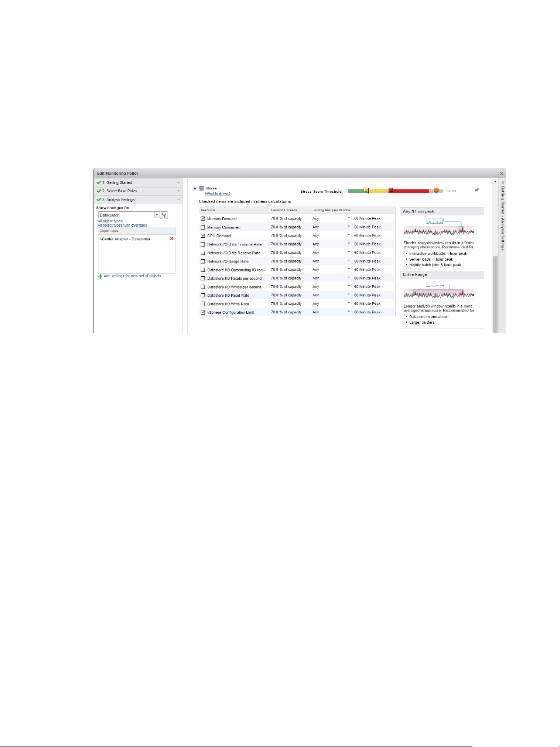Enable Network I/O Data Receive Rate checkbox

coord(203,253)
